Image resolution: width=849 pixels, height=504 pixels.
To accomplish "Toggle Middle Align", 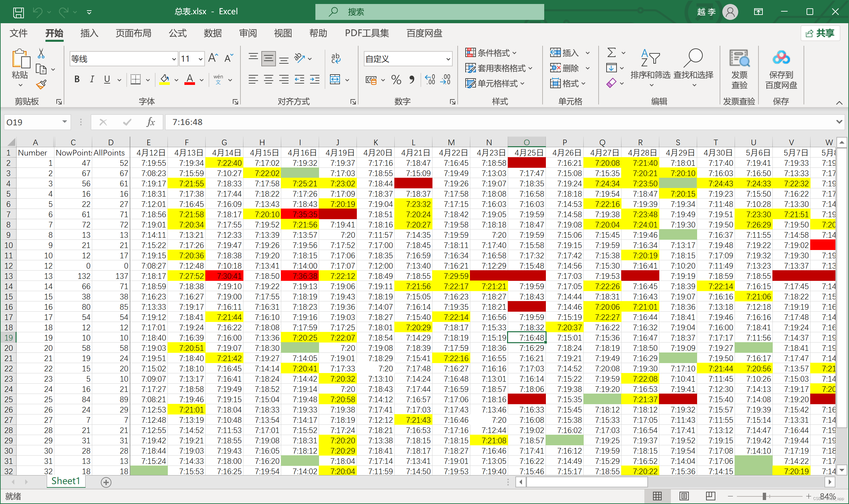I will coord(268,58).
